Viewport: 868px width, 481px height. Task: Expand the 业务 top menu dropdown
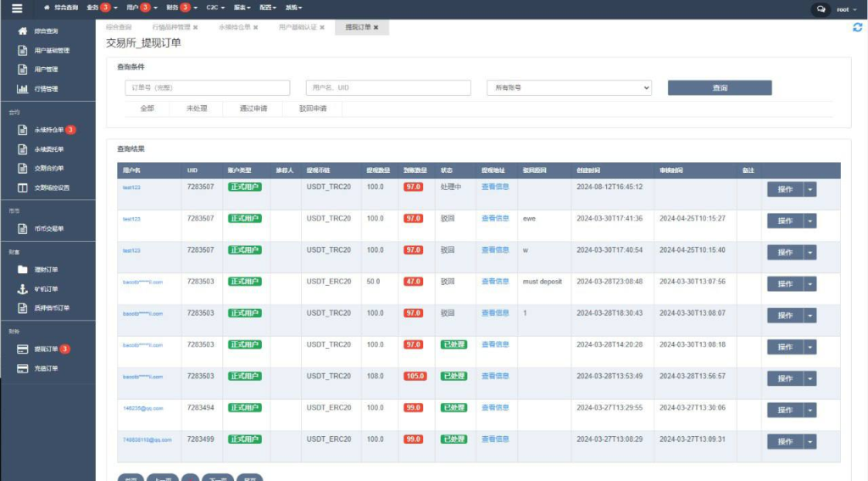(x=102, y=8)
